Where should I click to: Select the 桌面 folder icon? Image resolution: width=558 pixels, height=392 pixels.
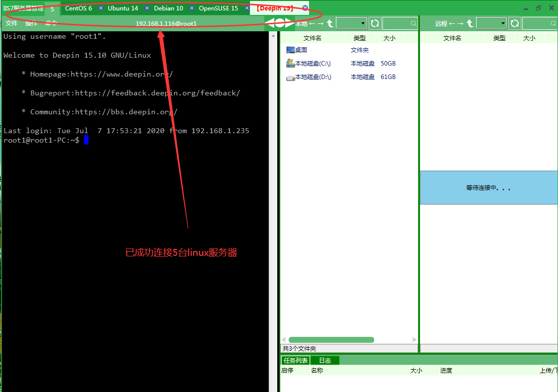point(290,50)
